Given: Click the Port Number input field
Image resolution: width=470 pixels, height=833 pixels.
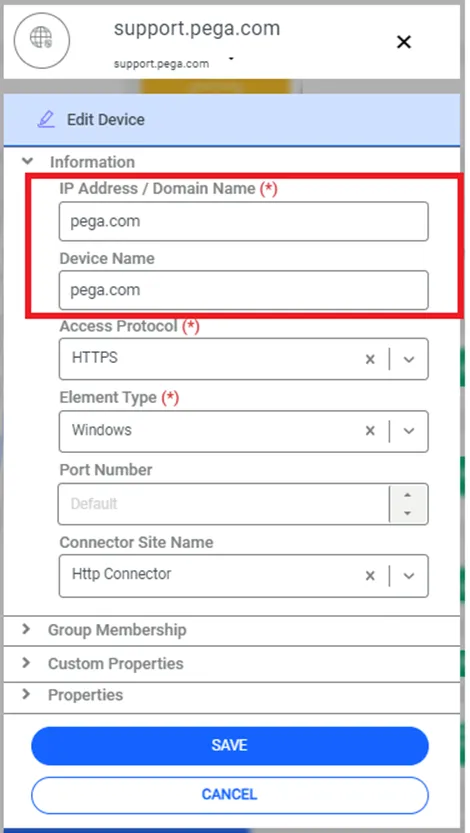Looking at the screenshot, I should click(223, 504).
